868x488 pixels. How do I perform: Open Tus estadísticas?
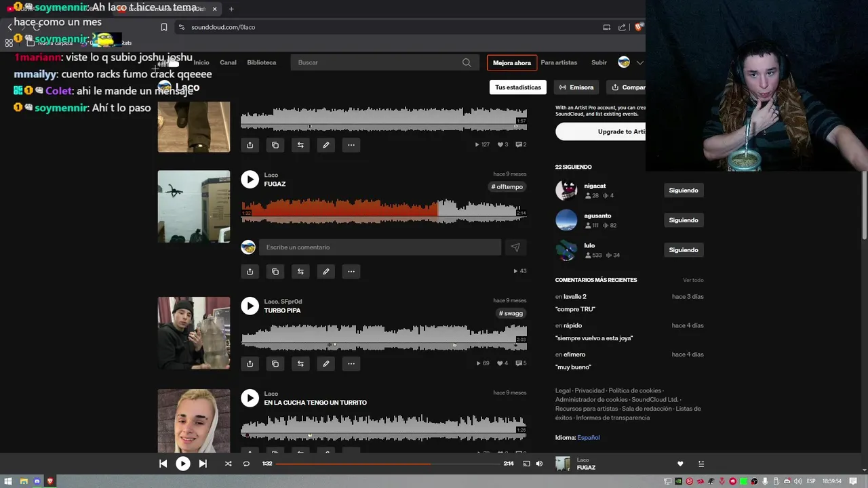pyautogui.click(x=518, y=87)
